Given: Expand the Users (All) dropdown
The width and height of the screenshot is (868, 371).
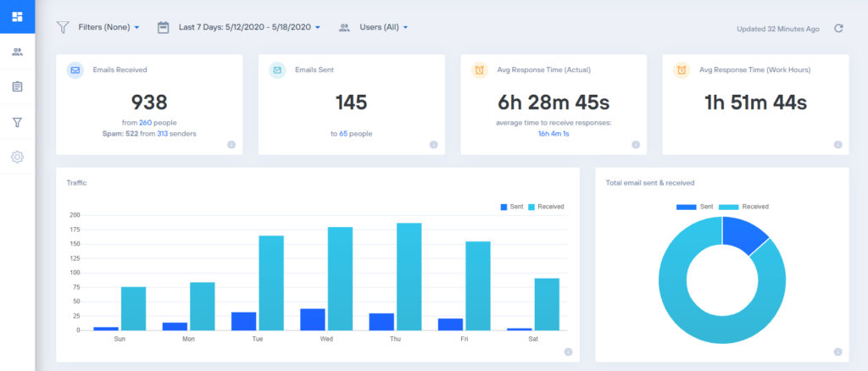Looking at the screenshot, I should coord(383,27).
